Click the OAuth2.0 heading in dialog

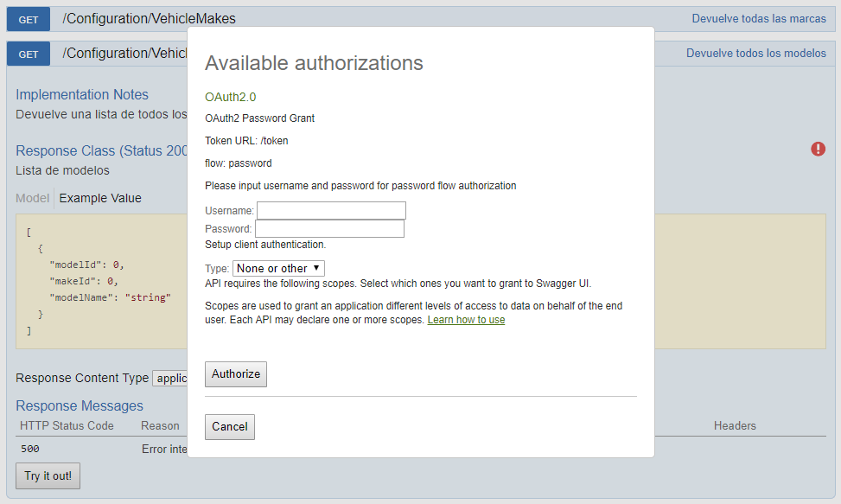click(x=230, y=97)
